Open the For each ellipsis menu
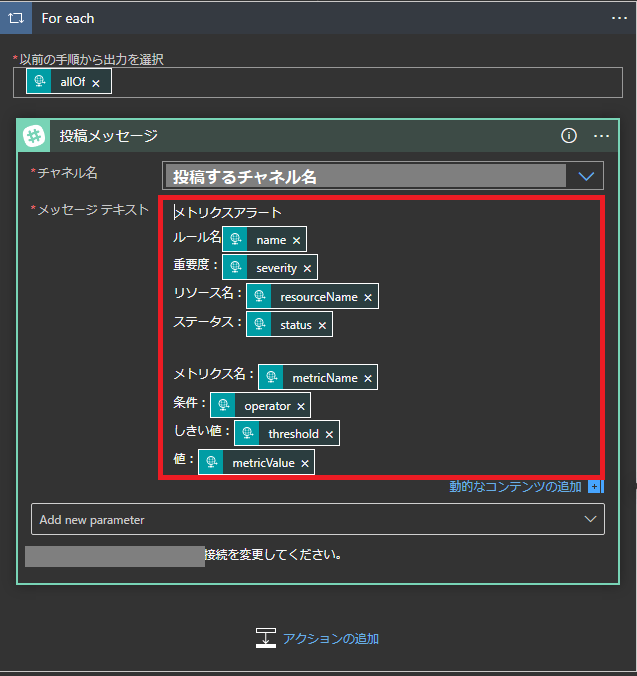637x676 pixels. pos(619,18)
